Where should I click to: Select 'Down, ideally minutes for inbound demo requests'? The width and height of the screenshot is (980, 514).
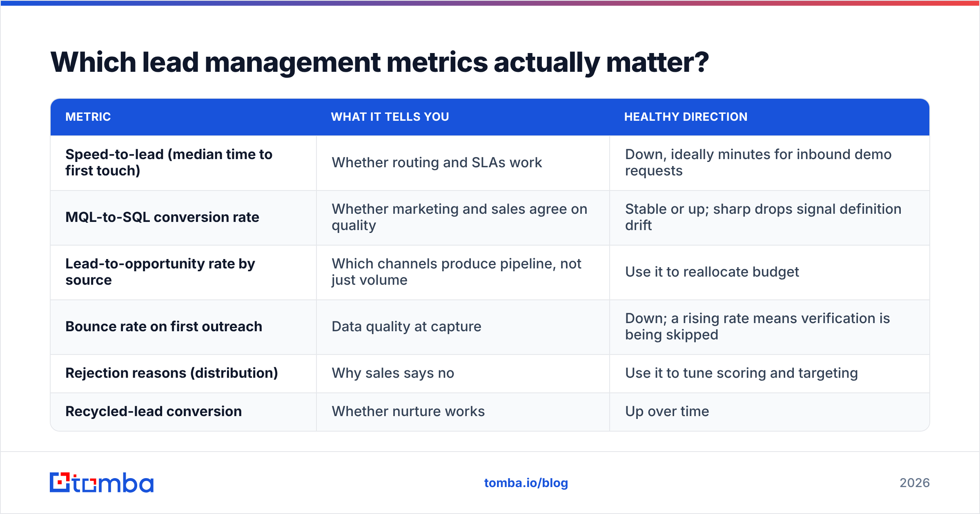770,163
